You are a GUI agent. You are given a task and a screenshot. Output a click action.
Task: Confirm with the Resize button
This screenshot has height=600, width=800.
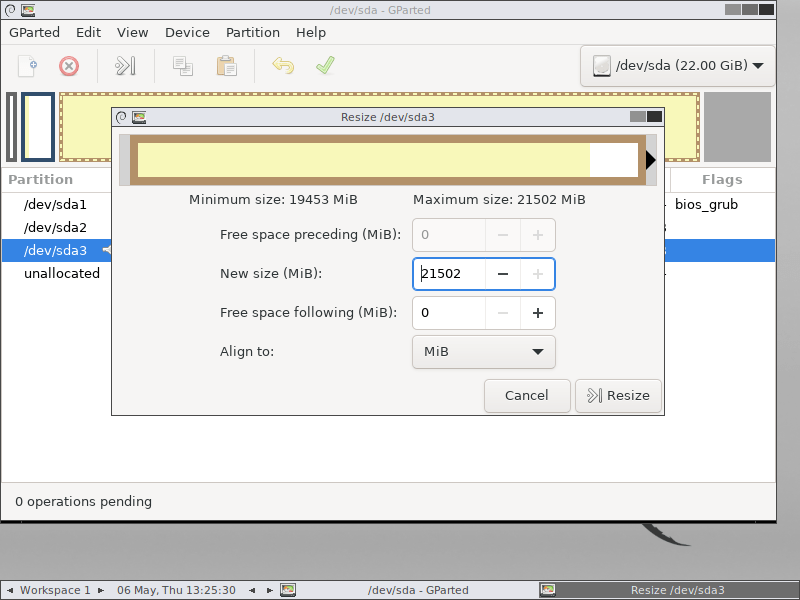pos(618,395)
